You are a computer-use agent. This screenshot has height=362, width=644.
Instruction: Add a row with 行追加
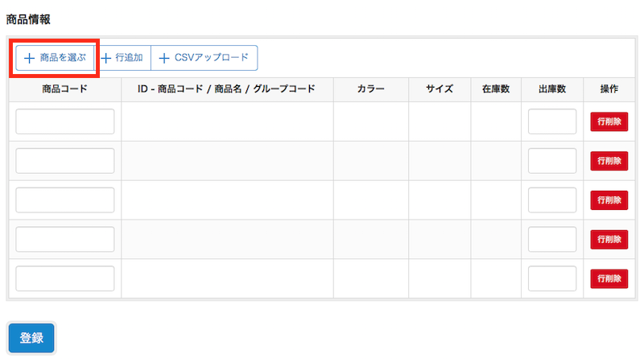[x=122, y=58]
